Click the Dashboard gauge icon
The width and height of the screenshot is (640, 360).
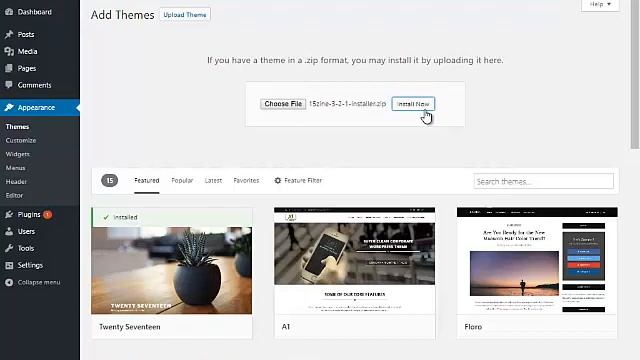tap(9, 12)
